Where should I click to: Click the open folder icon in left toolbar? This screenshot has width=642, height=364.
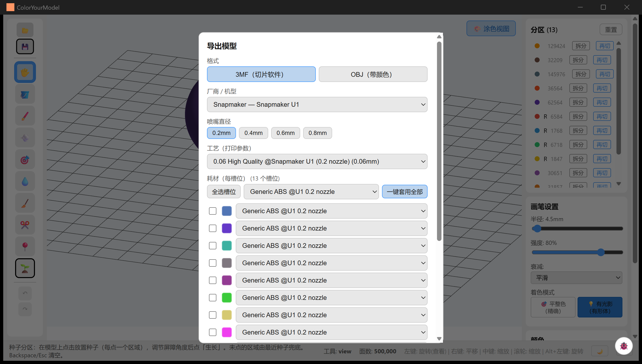click(x=25, y=30)
